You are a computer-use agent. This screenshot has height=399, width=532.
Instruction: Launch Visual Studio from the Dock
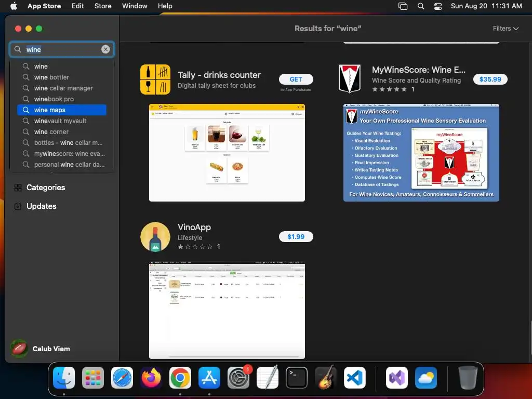point(396,378)
